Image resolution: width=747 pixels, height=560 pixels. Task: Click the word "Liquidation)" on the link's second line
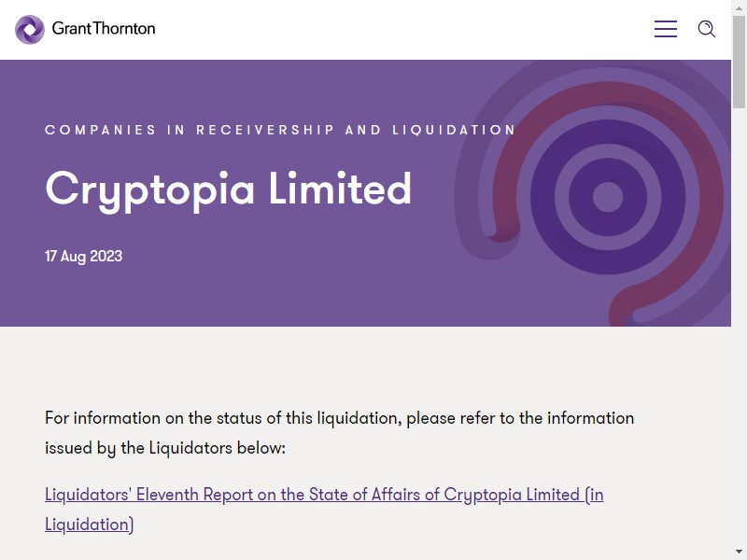[x=89, y=525]
